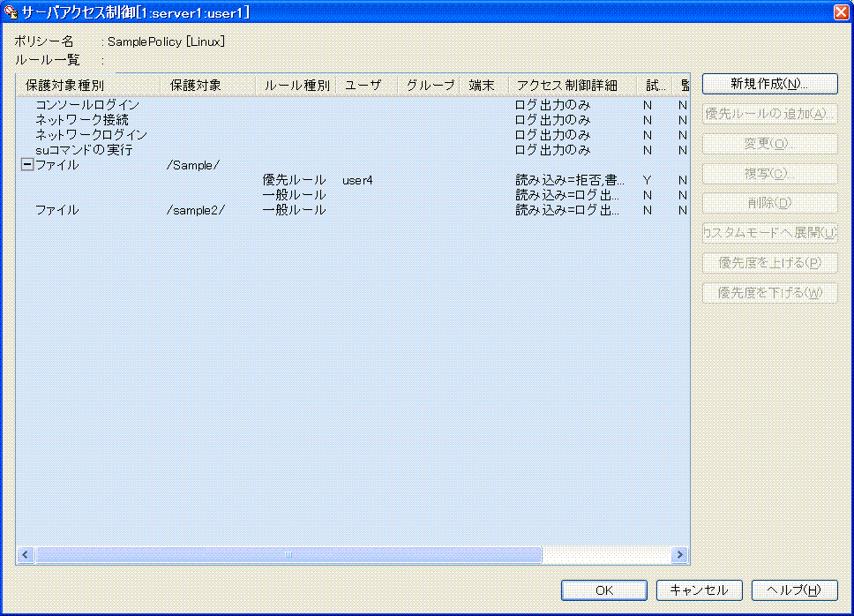Click the 試... column header

point(655,86)
